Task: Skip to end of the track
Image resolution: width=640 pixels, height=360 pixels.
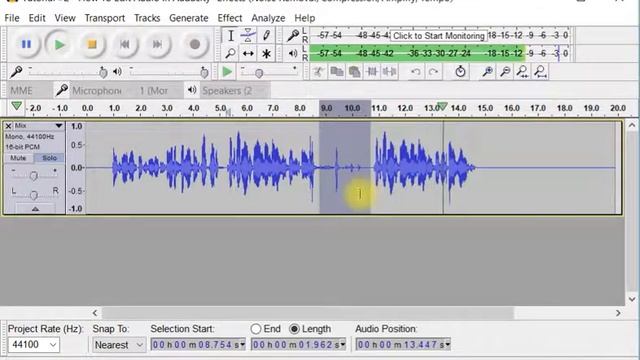Action: coord(158,44)
